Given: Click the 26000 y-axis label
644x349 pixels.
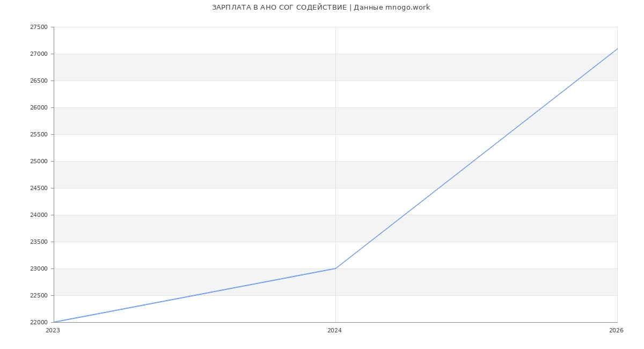Looking at the screenshot, I should coord(39,107).
